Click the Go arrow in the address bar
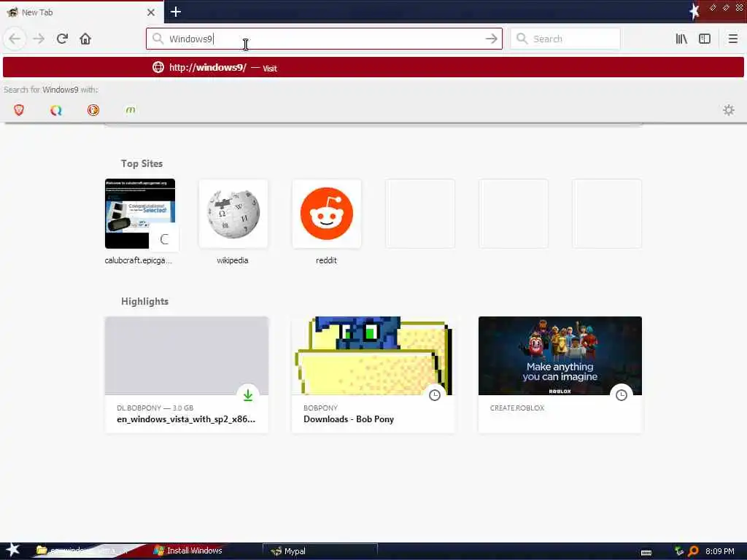The height and width of the screenshot is (560, 747). click(491, 39)
